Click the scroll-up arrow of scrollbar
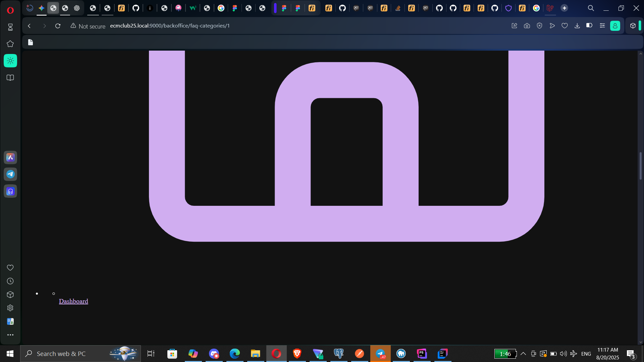Viewport: 644px width, 362px height. 641,53
